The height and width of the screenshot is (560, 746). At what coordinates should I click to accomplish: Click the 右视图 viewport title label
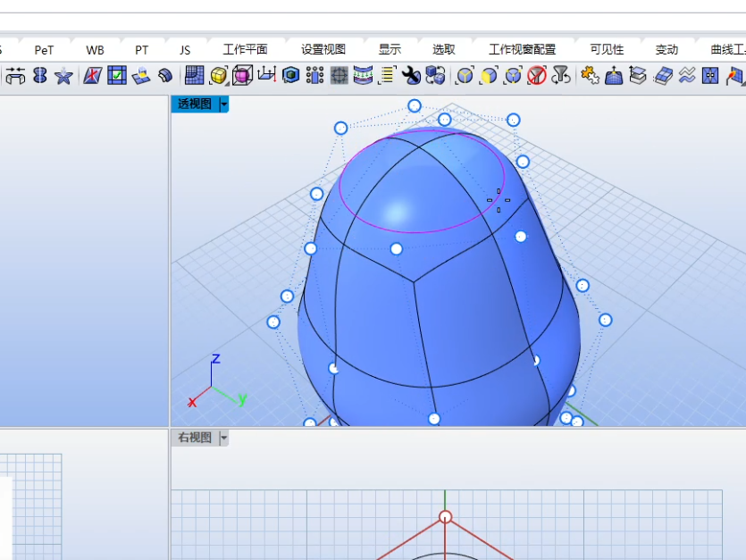pos(195,438)
